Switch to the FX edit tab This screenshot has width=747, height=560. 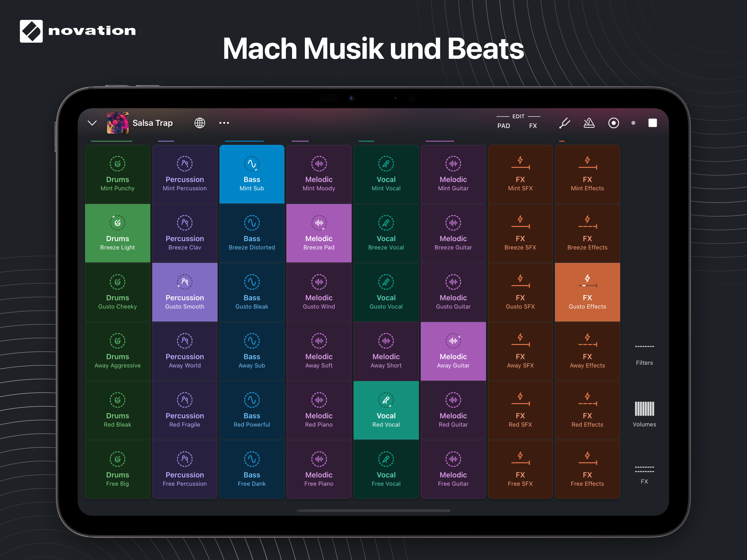(x=533, y=126)
